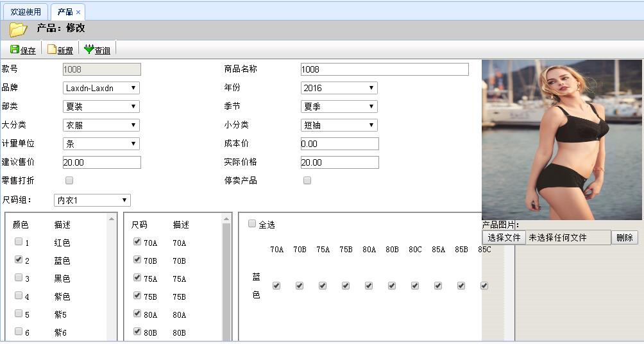The height and width of the screenshot is (344, 644).
Task: Close the 产品 tab with its x
Action: (x=78, y=12)
